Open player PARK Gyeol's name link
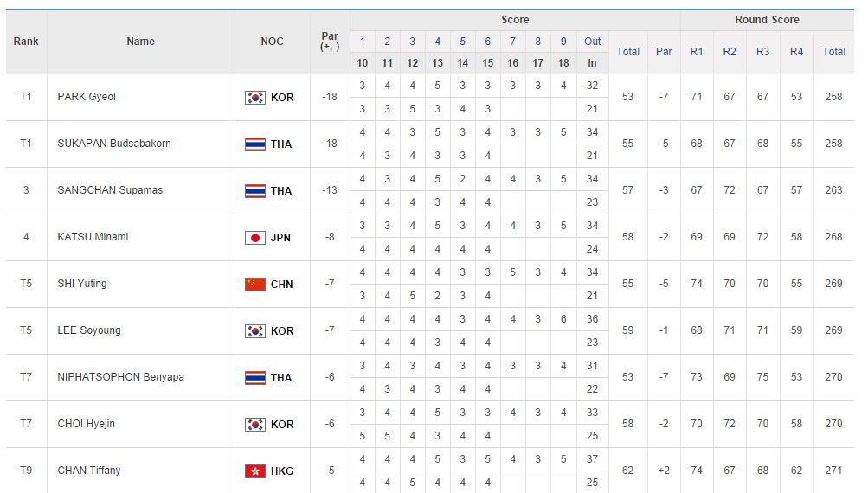Screen dimensions: 868x493 tap(87, 97)
